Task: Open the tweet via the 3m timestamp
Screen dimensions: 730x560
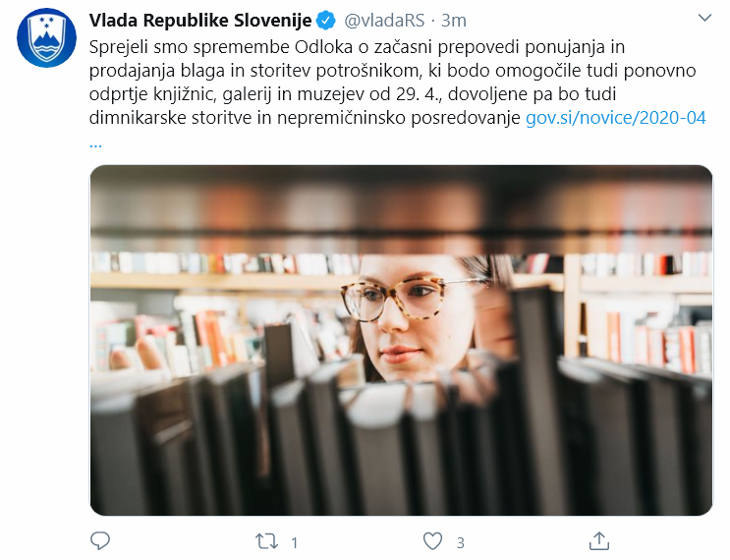Action: point(453,21)
